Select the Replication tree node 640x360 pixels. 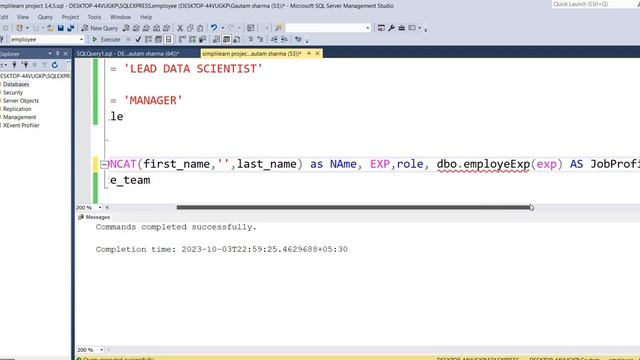17,109
